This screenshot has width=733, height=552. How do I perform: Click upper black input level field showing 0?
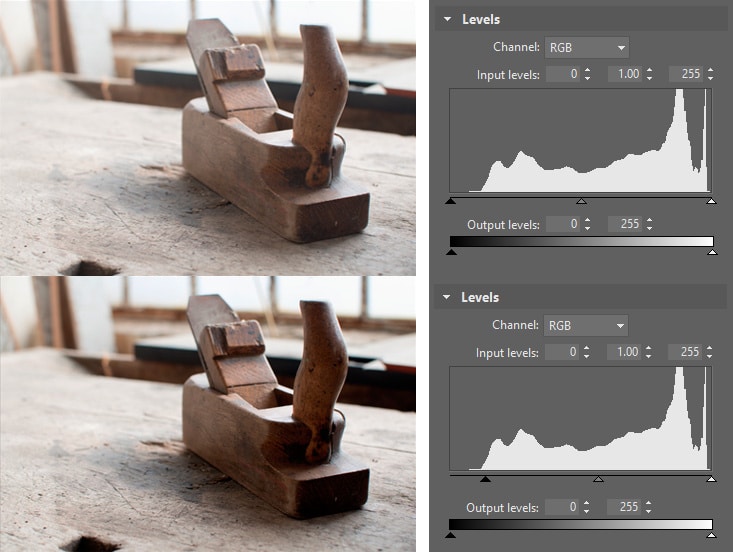click(563, 74)
